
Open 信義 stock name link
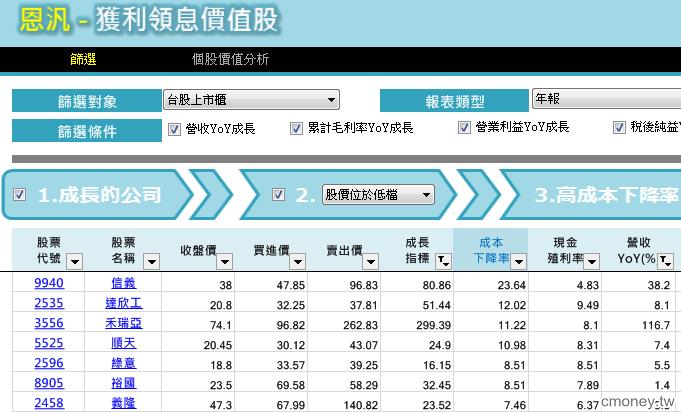click(x=124, y=283)
